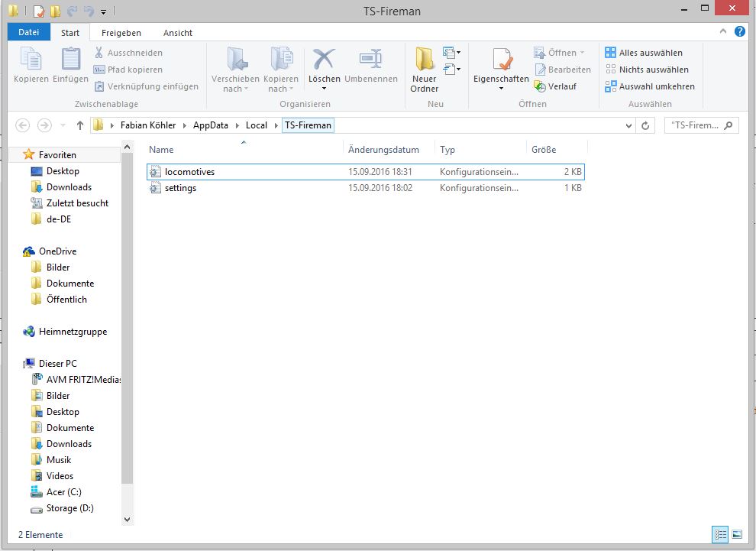Click the Kopieren icon in ribbon
Viewport: 756px width, 551px height.
click(x=31, y=61)
